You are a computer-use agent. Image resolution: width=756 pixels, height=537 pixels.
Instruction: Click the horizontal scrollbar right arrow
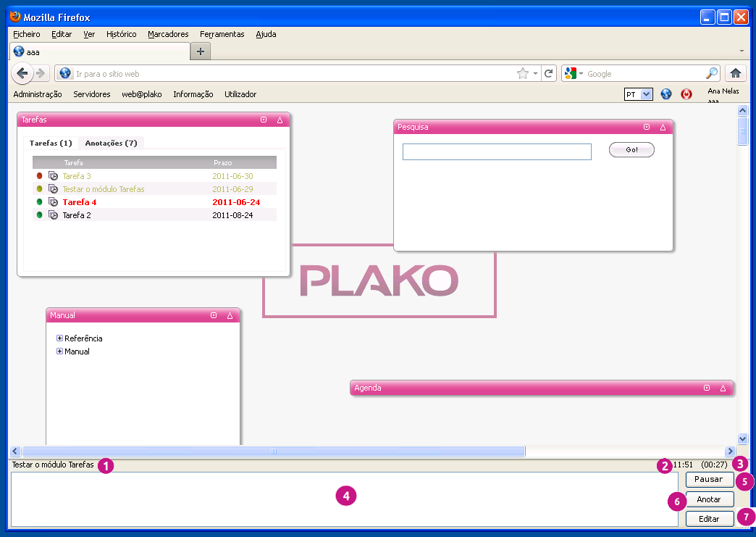[730, 451]
